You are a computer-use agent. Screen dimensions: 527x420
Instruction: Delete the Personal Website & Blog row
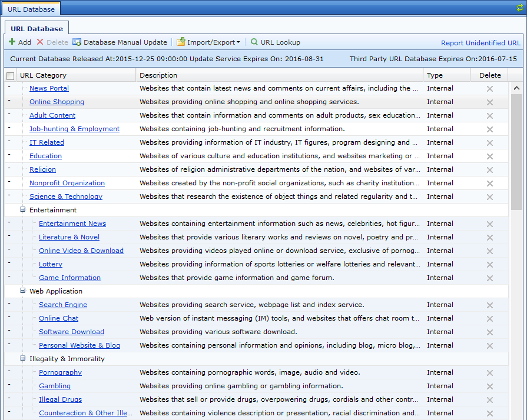point(490,346)
